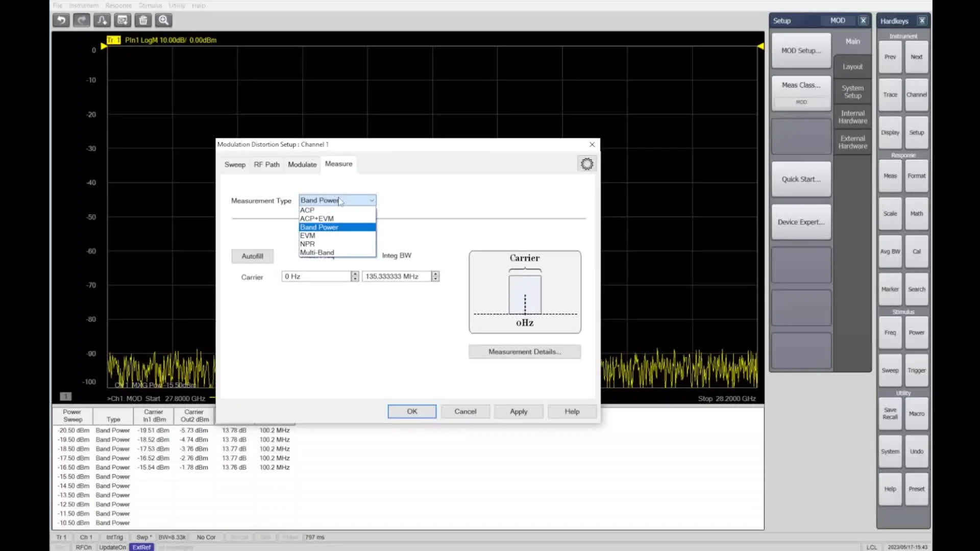Click the Math hardkey

(917, 213)
